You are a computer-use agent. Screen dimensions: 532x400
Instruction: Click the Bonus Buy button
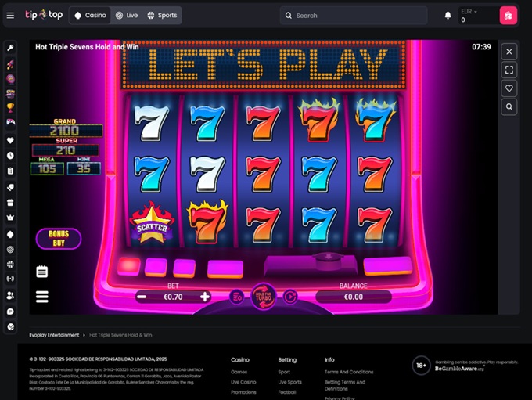pos(59,239)
